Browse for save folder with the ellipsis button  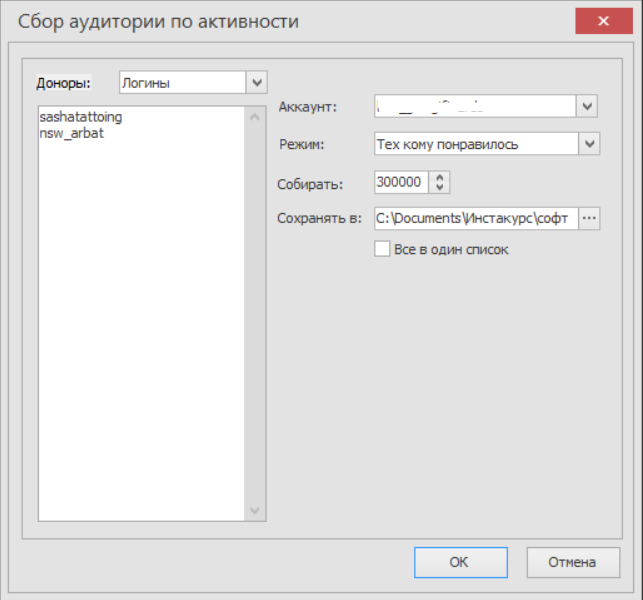click(x=589, y=218)
